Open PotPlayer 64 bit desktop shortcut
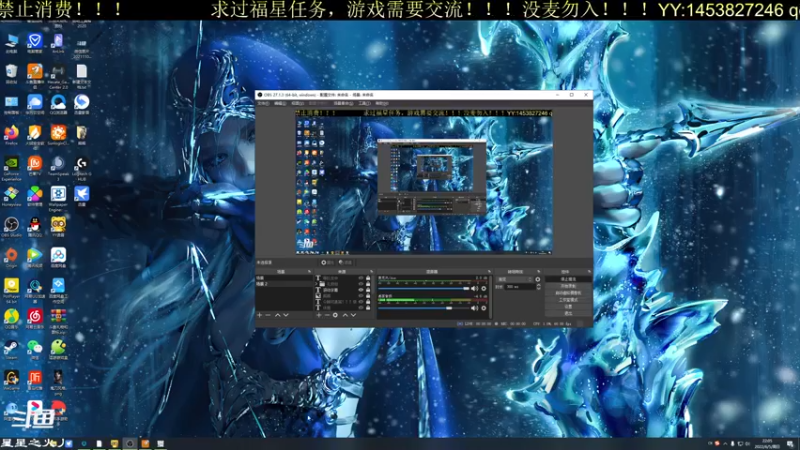Viewport: 800px width, 450px height. (11, 288)
